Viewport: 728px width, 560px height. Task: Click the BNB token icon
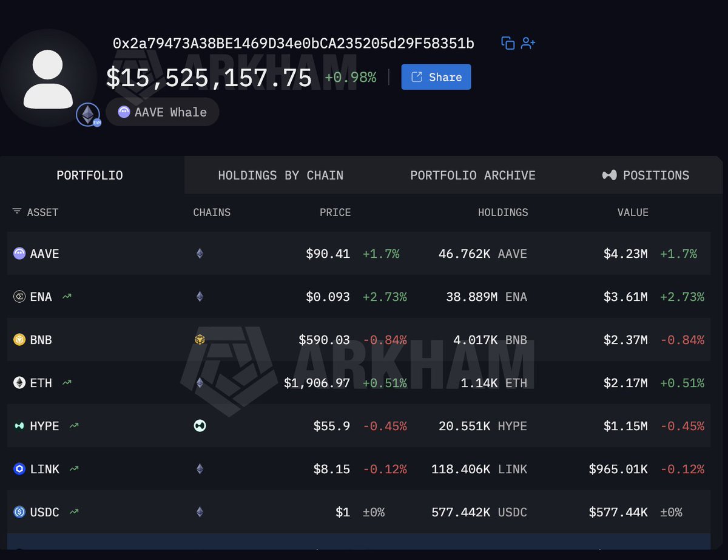point(19,340)
